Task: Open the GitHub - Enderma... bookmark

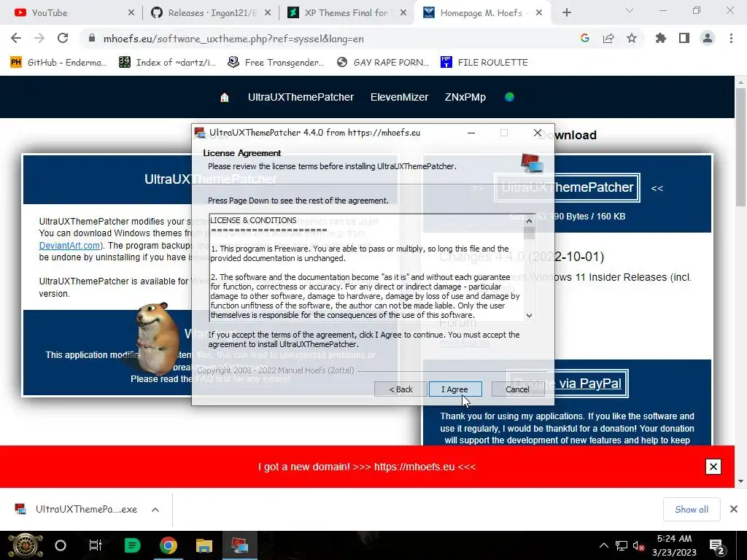Action: (x=58, y=63)
